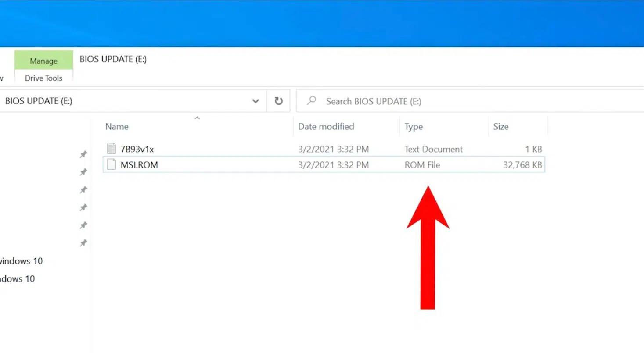Click the 1 KB size cell

(533, 149)
